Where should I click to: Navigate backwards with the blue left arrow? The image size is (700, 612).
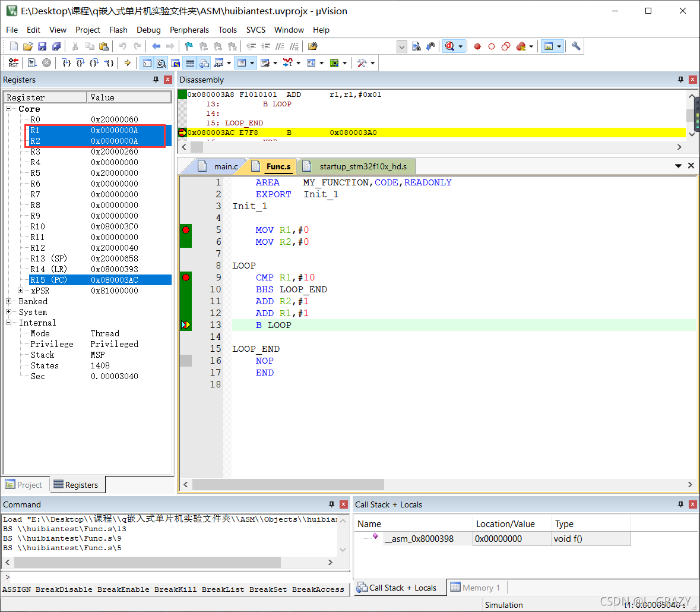[x=156, y=46]
